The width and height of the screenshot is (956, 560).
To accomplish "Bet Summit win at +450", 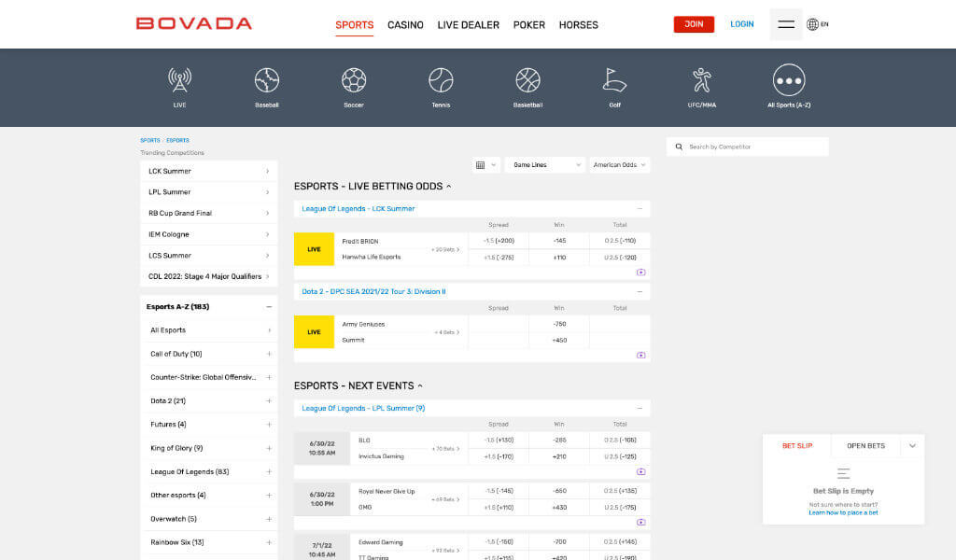I will [x=559, y=341].
